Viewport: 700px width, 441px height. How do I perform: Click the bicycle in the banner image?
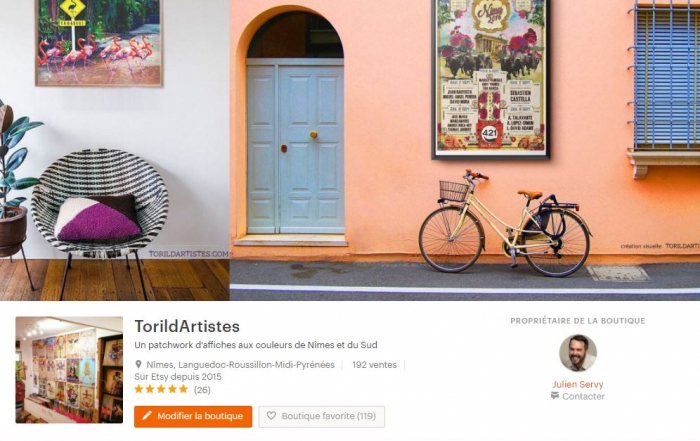tap(504, 223)
